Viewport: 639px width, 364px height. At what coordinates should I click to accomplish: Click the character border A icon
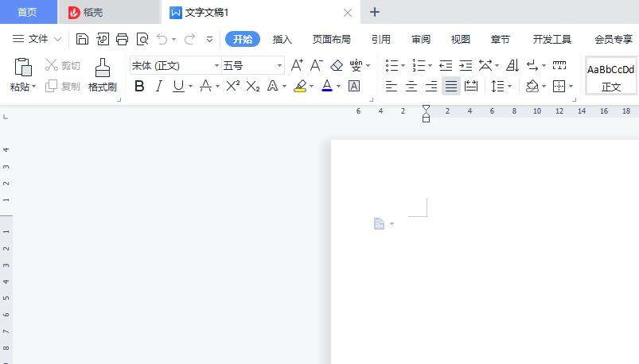(x=354, y=86)
